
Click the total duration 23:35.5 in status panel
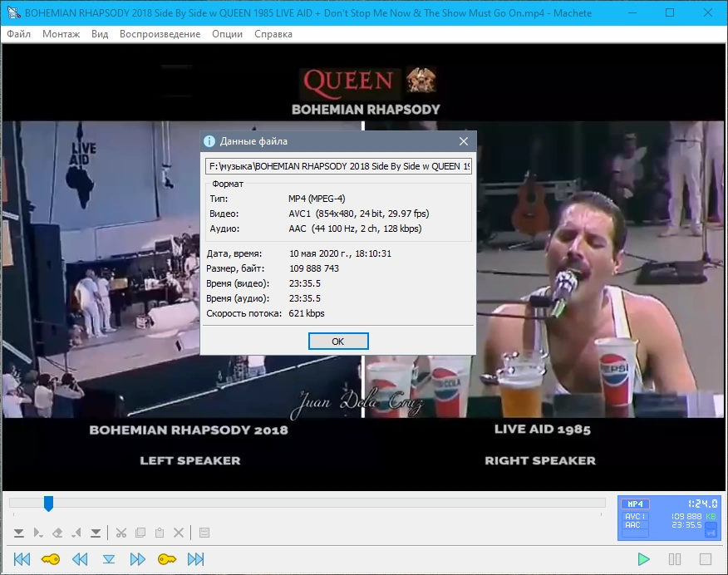point(686,525)
